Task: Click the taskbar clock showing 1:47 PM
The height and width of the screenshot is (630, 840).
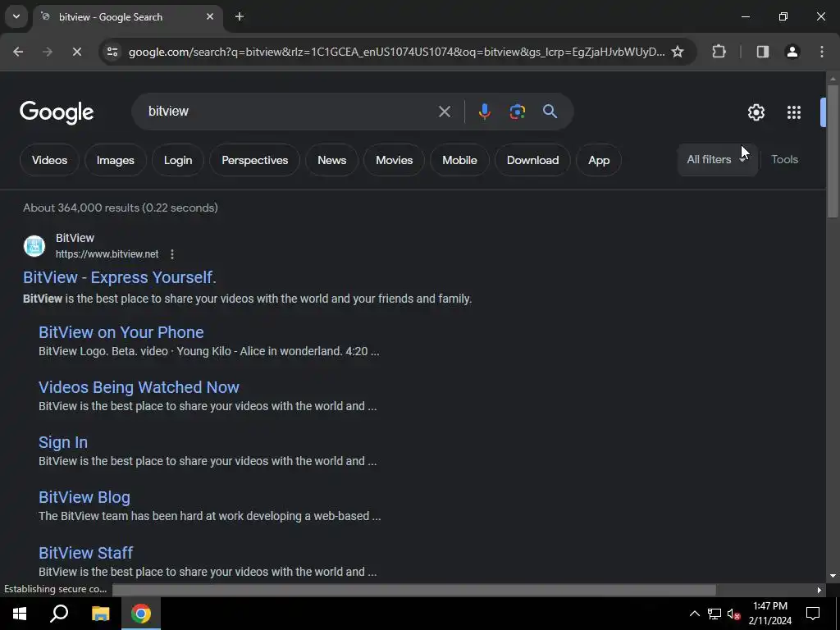Action: pyautogui.click(x=769, y=614)
